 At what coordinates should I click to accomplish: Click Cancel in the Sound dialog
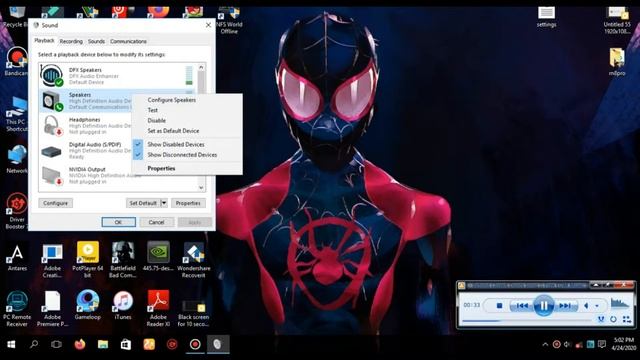[x=157, y=222]
